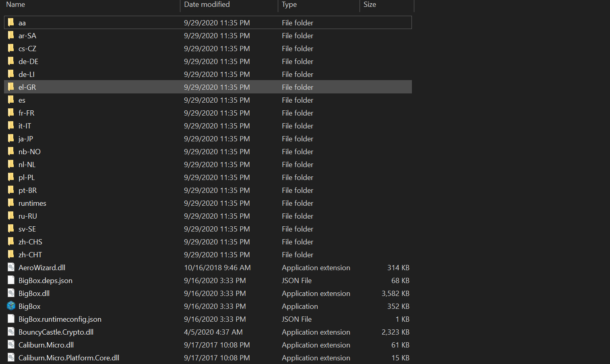Click the zh-CHT folder icon

click(11, 254)
